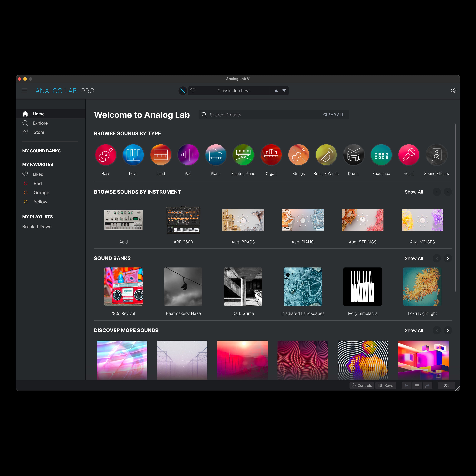The height and width of the screenshot is (476, 476).
Task: Select the Lead sound type icon
Action: pyautogui.click(x=161, y=155)
